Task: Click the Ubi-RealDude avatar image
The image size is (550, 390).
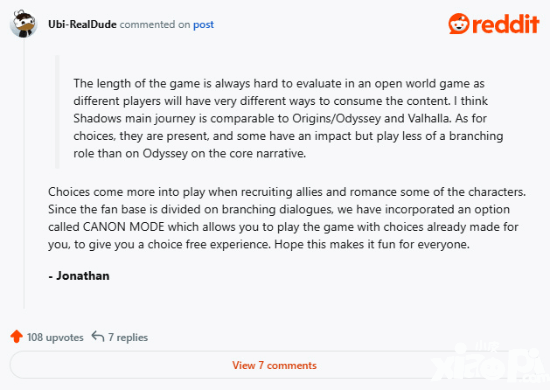Action: [24, 24]
